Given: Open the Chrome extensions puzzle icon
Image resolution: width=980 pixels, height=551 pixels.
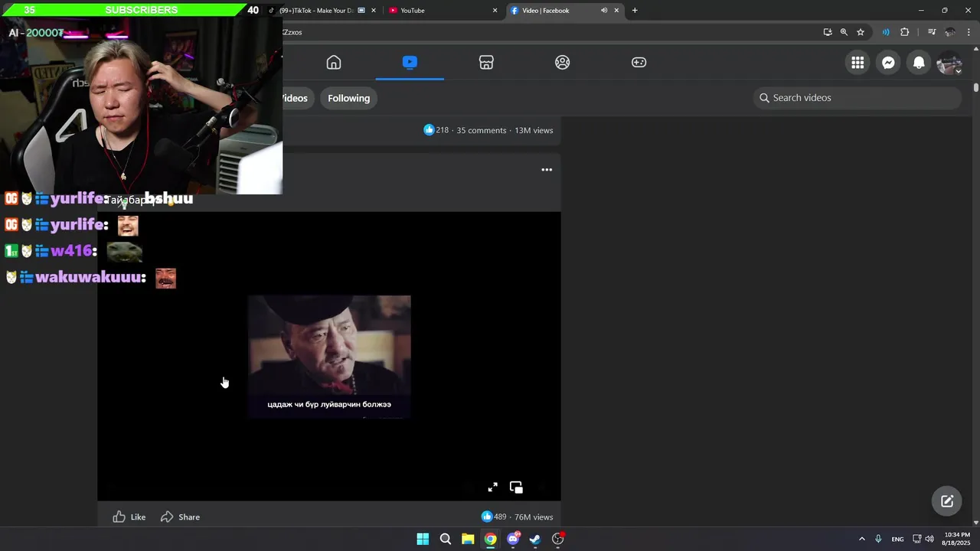Looking at the screenshot, I should (905, 32).
